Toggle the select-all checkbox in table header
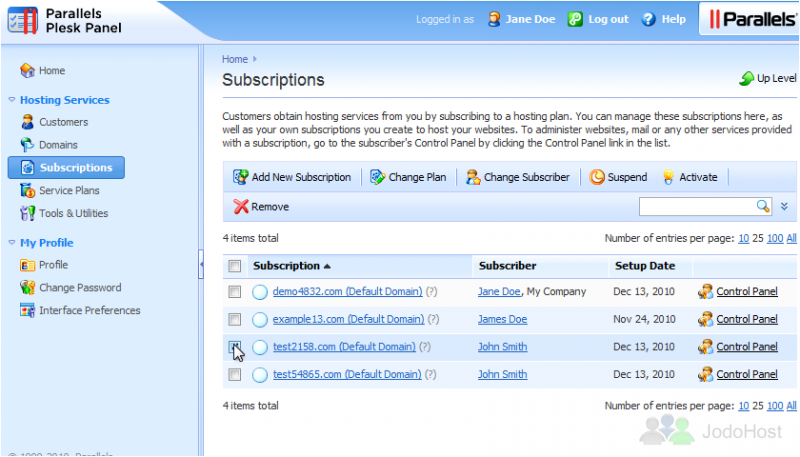The height and width of the screenshot is (457, 800). [x=234, y=266]
